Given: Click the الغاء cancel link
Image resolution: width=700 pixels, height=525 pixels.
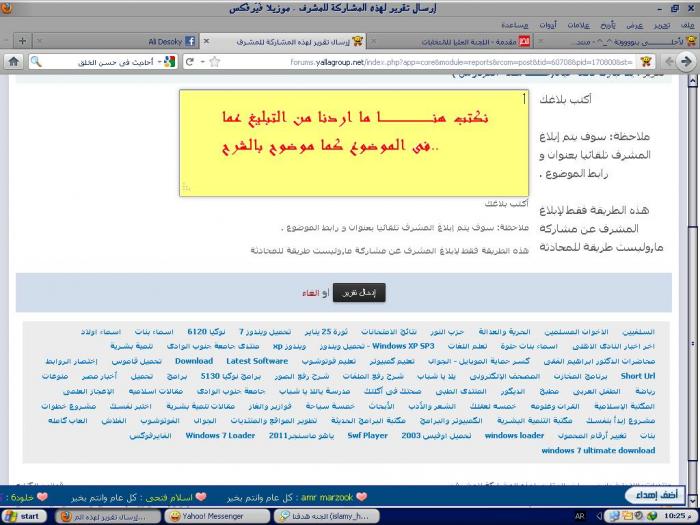Looking at the screenshot, I should 311,293.
